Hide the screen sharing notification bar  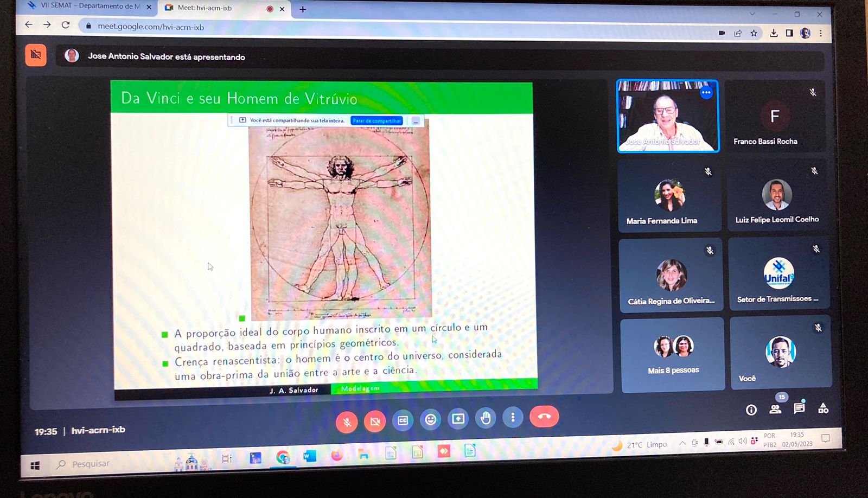(416, 121)
